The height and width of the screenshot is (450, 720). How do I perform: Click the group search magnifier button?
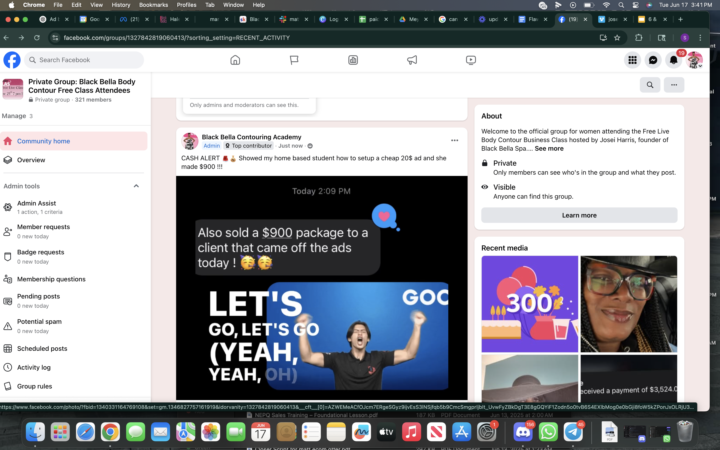pyautogui.click(x=650, y=85)
